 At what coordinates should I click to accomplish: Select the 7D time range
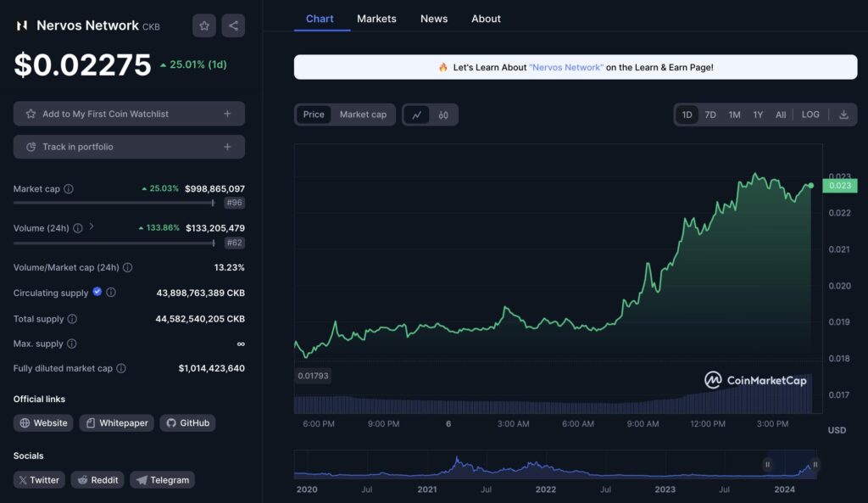pyautogui.click(x=710, y=115)
